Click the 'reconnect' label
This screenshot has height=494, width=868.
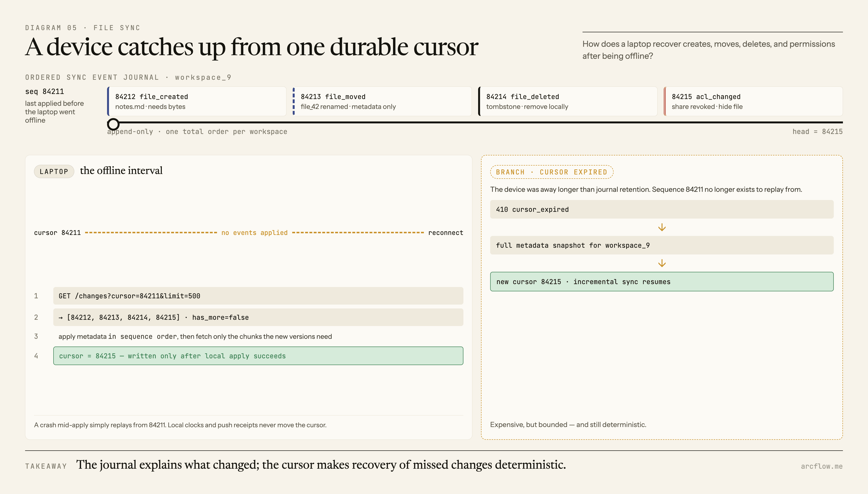[446, 233]
